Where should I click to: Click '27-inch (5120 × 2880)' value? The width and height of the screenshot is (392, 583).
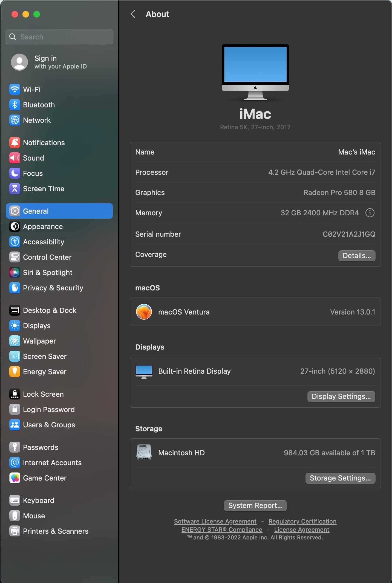point(338,371)
